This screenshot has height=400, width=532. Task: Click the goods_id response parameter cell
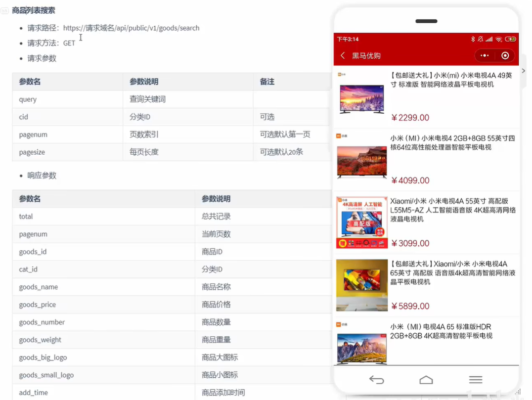point(103,252)
